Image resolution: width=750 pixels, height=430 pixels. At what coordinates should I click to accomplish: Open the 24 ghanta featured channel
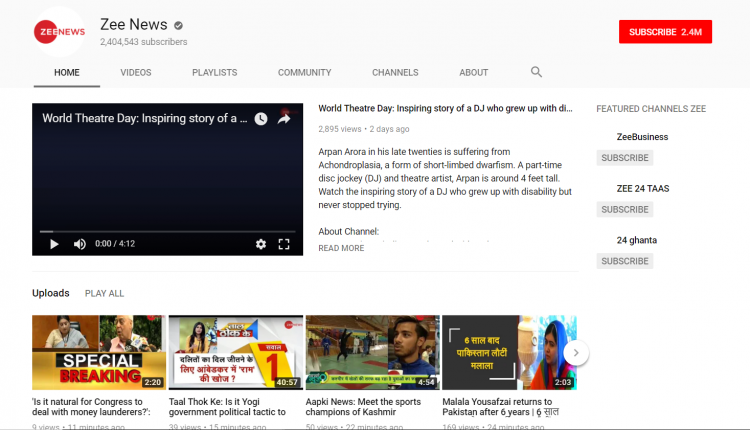tap(637, 240)
